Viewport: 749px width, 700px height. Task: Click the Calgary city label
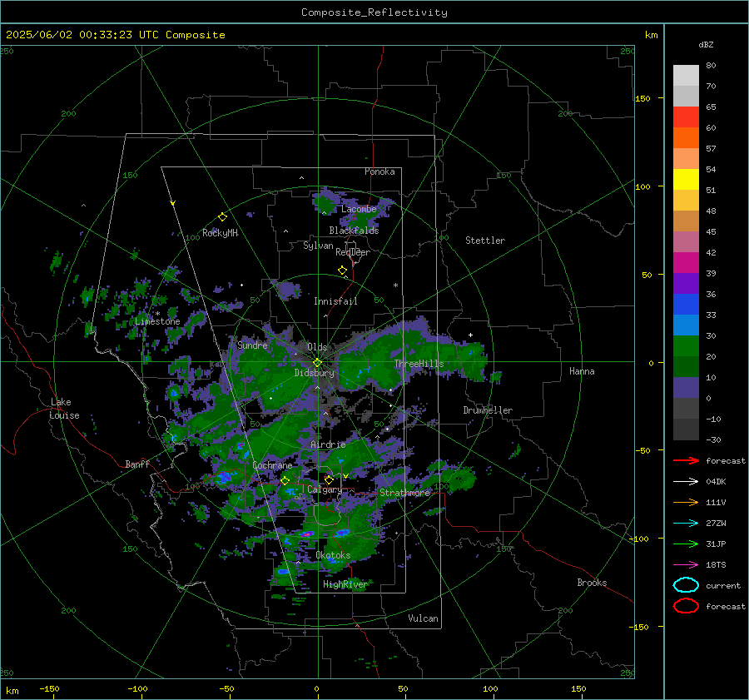coord(325,489)
